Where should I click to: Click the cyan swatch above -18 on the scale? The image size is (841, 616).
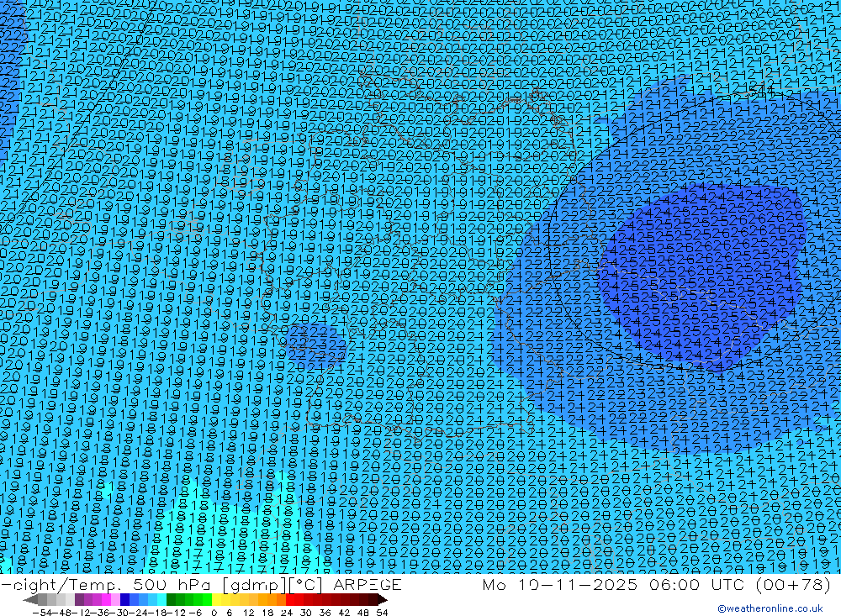click(x=161, y=600)
